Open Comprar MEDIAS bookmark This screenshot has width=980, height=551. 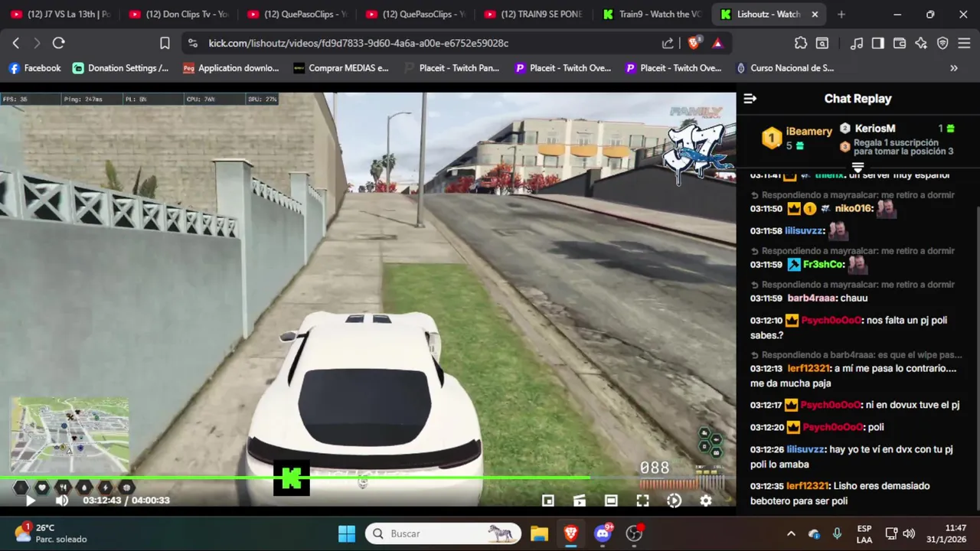click(x=341, y=68)
